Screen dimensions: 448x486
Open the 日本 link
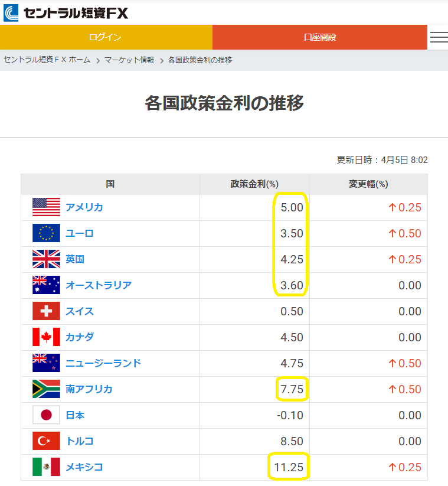coord(75,415)
